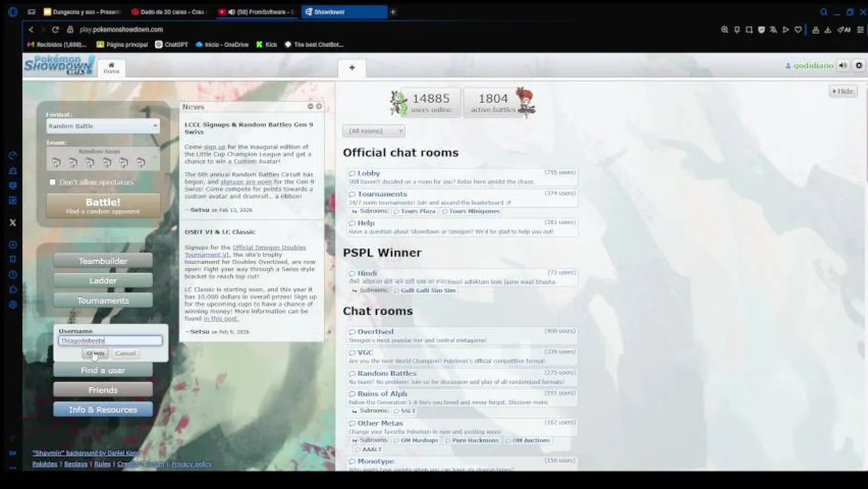Open the Kick bookmark
868x489 pixels.
click(x=267, y=44)
